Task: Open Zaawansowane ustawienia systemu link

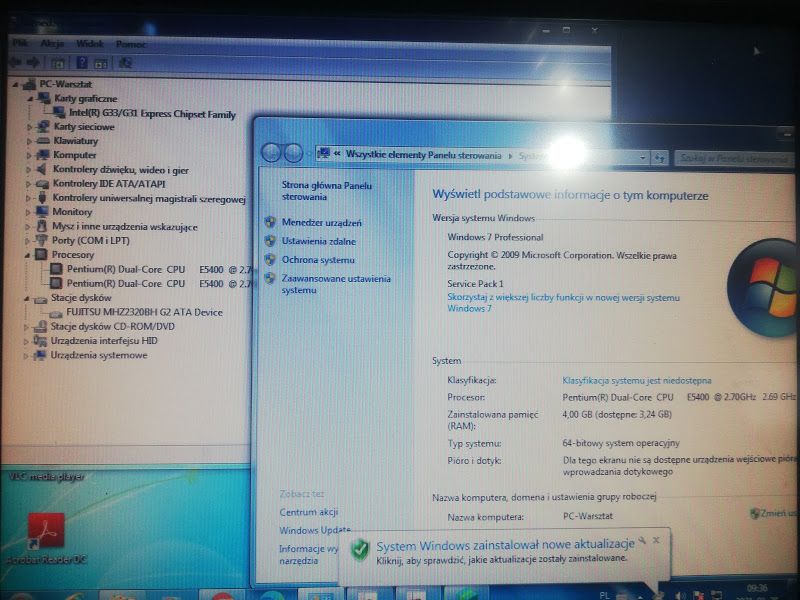Action: pos(336,284)
